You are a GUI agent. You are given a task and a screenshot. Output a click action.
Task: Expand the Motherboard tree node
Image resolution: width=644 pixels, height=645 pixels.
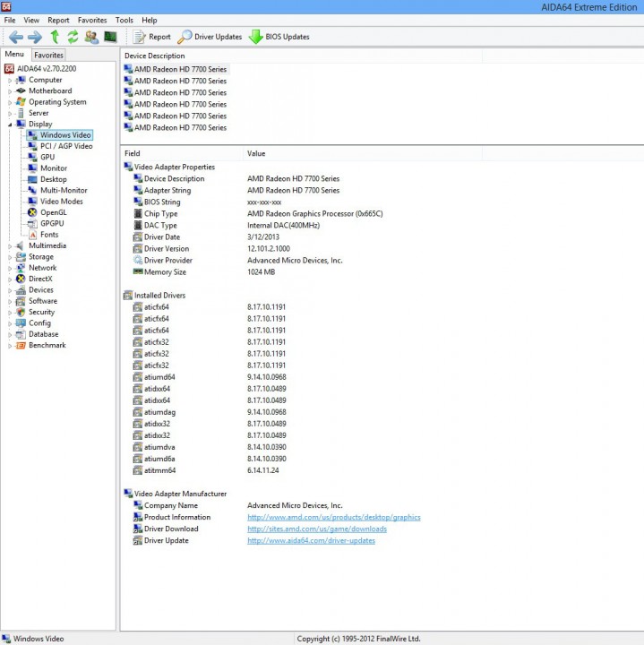click(x=10, y=91)
